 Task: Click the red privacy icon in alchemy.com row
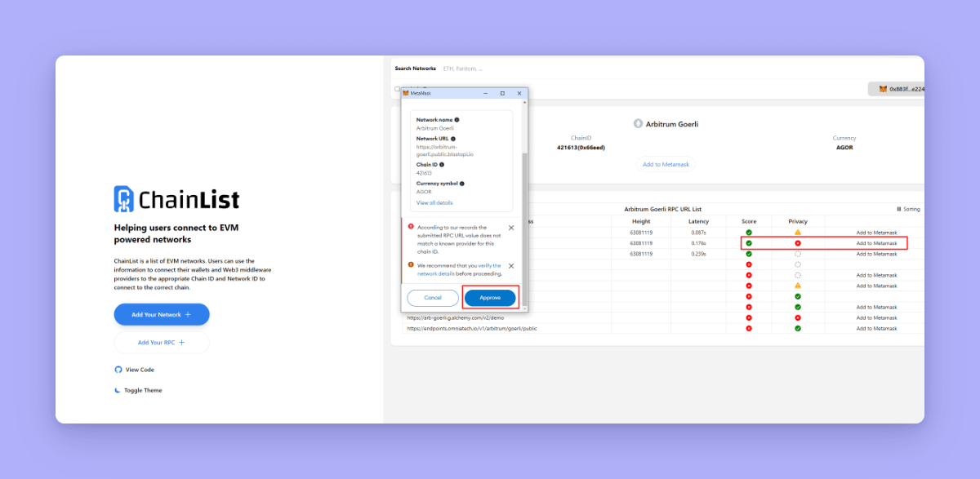(x=798, y=317)
